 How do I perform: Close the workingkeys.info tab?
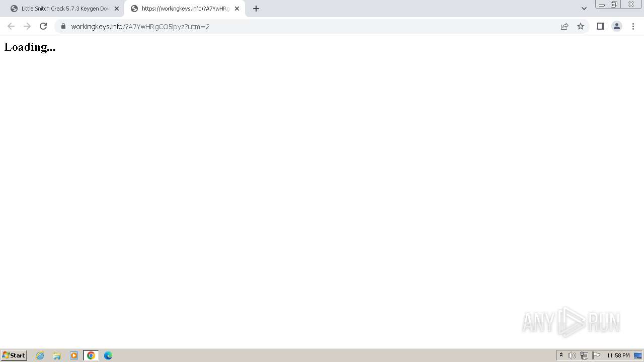[237, 9]
